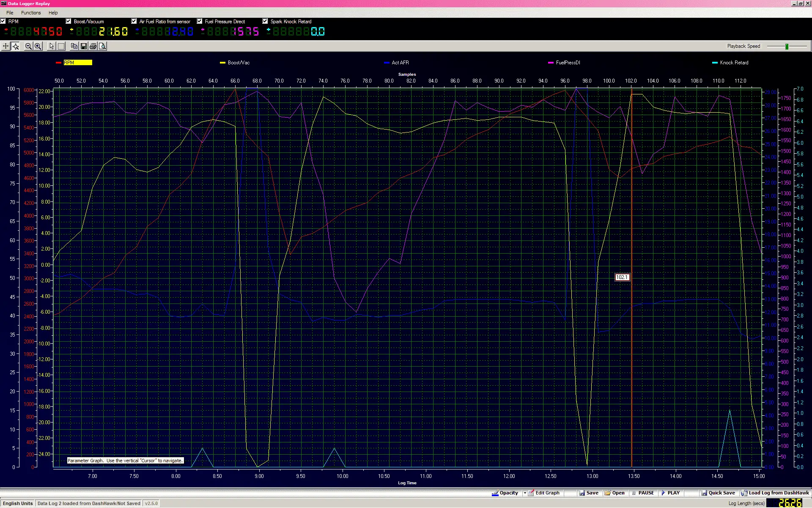Open the Functions menu

click(x=31, y=13)
